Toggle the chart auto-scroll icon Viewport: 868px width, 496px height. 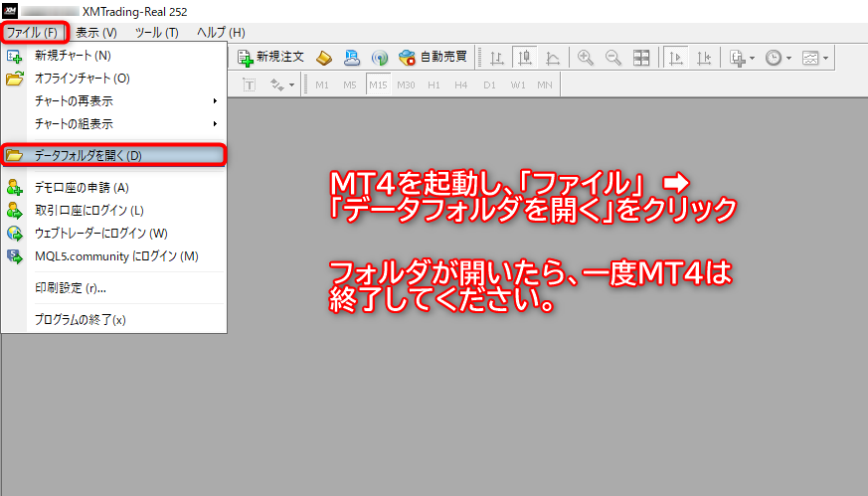tap(676, 58)
